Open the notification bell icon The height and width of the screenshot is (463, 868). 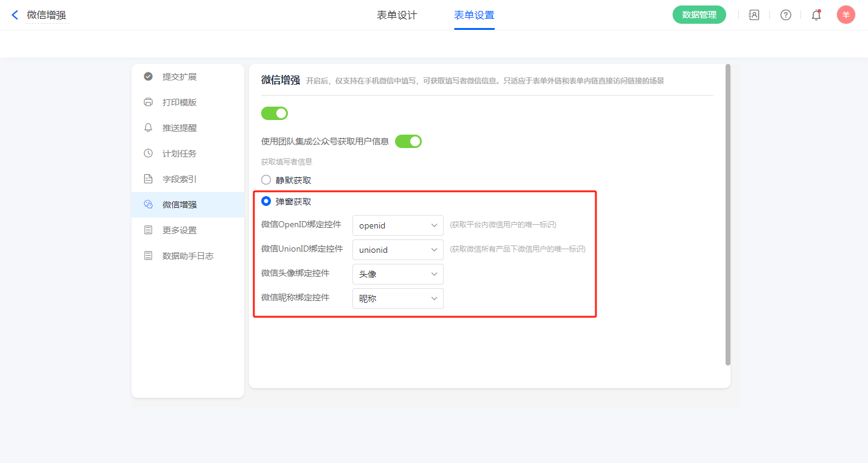tap(816, 15)
